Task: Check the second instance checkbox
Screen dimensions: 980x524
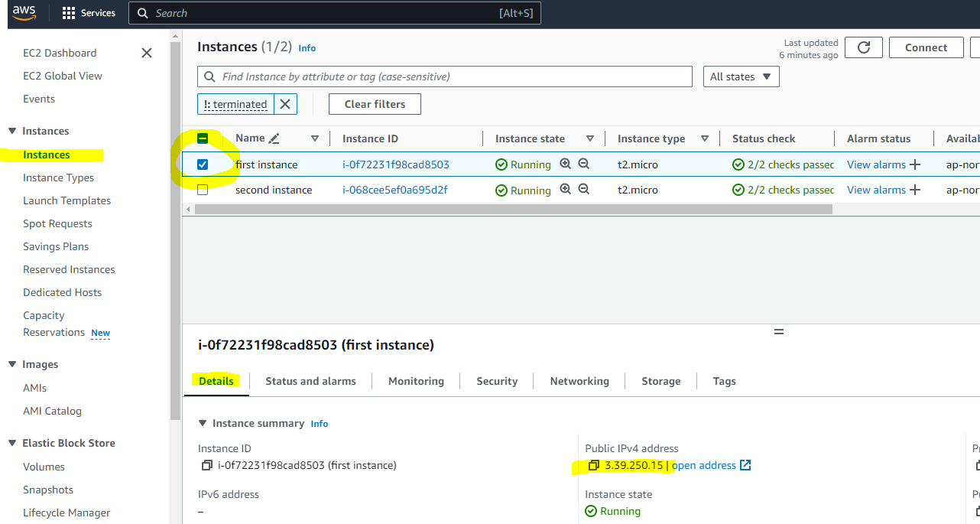Action: [x=203, y=190]
